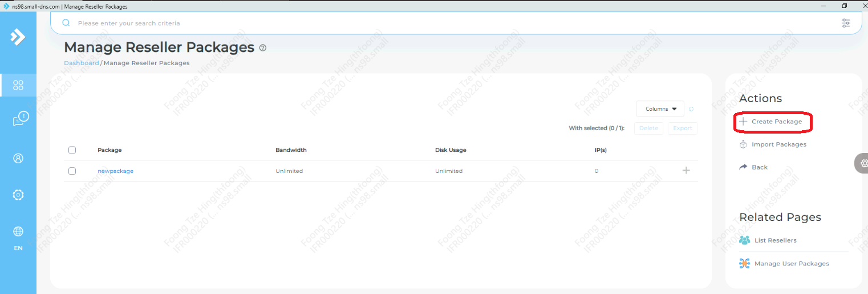
Task: Sort by the Bandwidth column header
Action: pyautogui.click(x=291, y=150)
